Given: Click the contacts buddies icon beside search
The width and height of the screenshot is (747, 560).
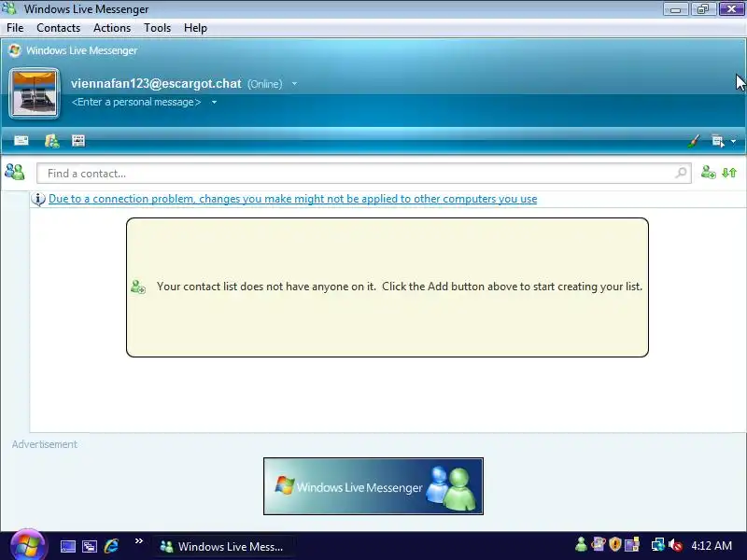Looking at the screenshot, I should (15, 172).
